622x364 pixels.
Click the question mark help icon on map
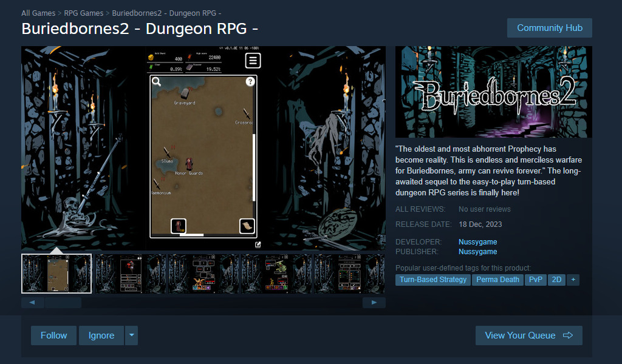tap(250, 81)
